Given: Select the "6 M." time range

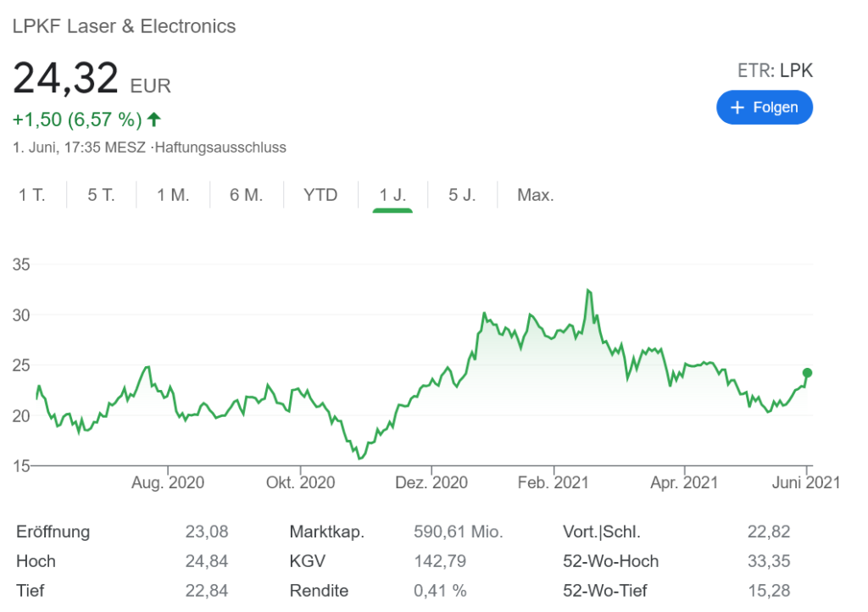Looking at the screenshot, I should coord(246,194).
